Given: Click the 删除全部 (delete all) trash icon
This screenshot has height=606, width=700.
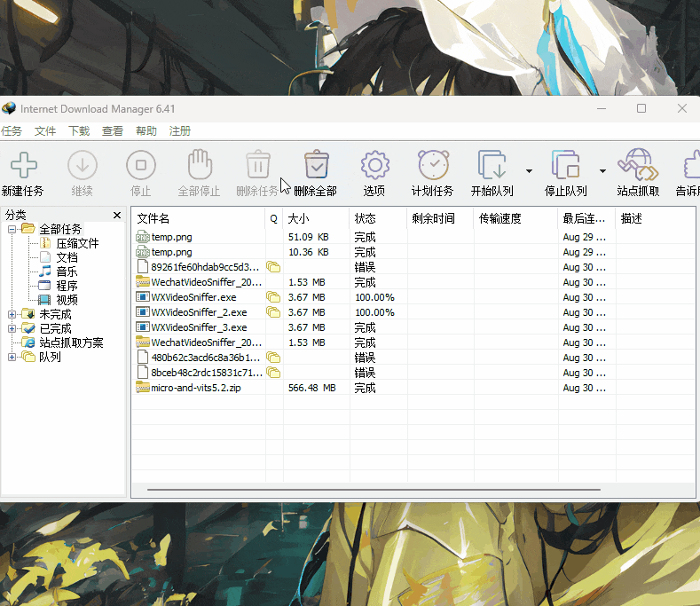Looking at the screenshot, I should point(316,166).
